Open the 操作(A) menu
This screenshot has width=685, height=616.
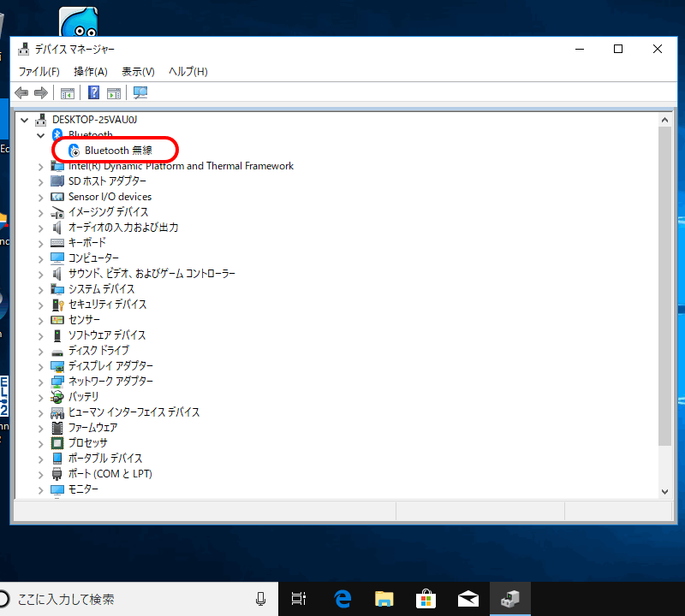point(91,71)
